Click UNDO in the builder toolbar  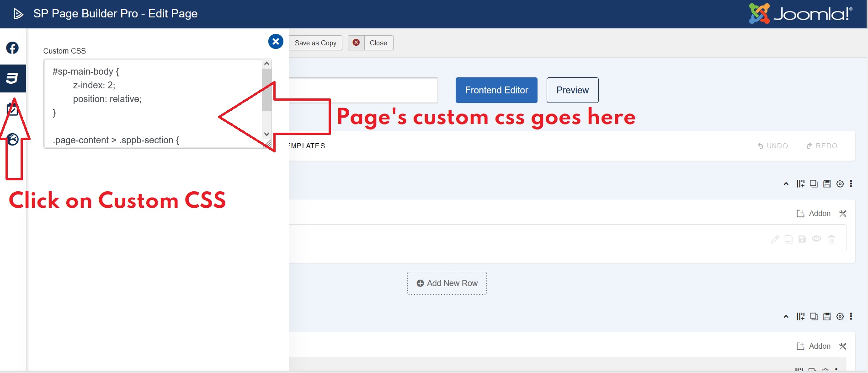coord(772,146)
